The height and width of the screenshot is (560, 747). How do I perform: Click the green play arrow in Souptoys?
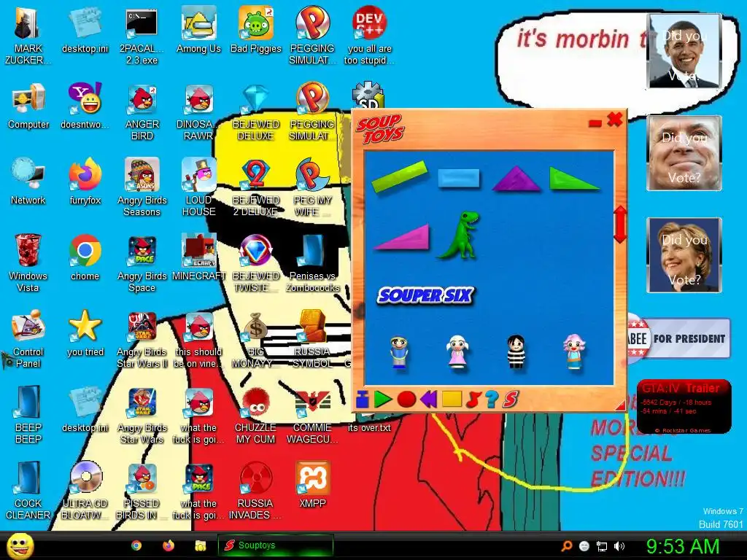point(382,399)
